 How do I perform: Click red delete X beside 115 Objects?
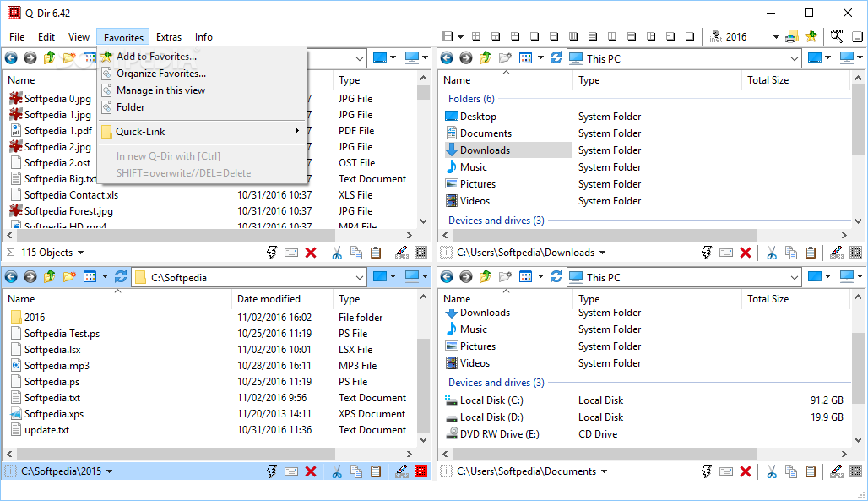(311, 253)
